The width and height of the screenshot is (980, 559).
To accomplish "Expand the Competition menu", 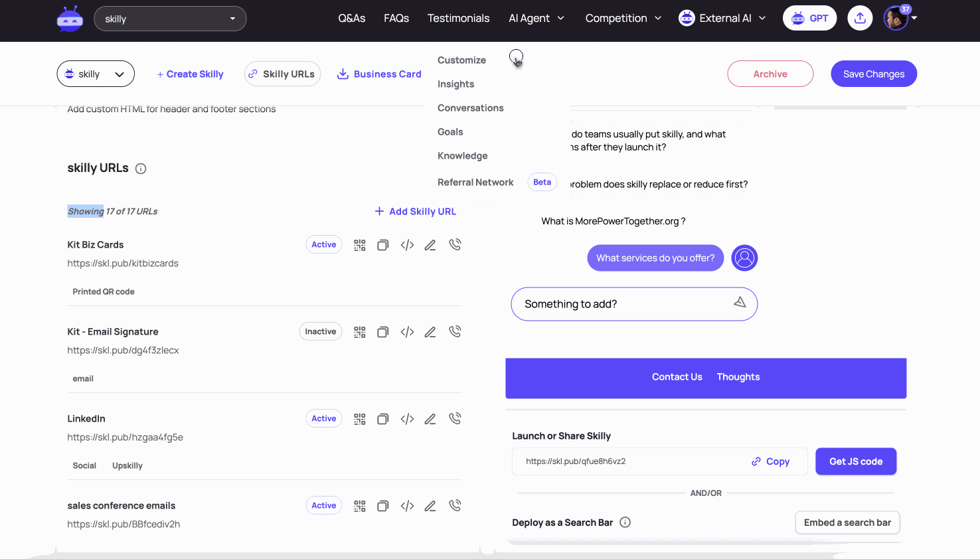I will 623,19.
